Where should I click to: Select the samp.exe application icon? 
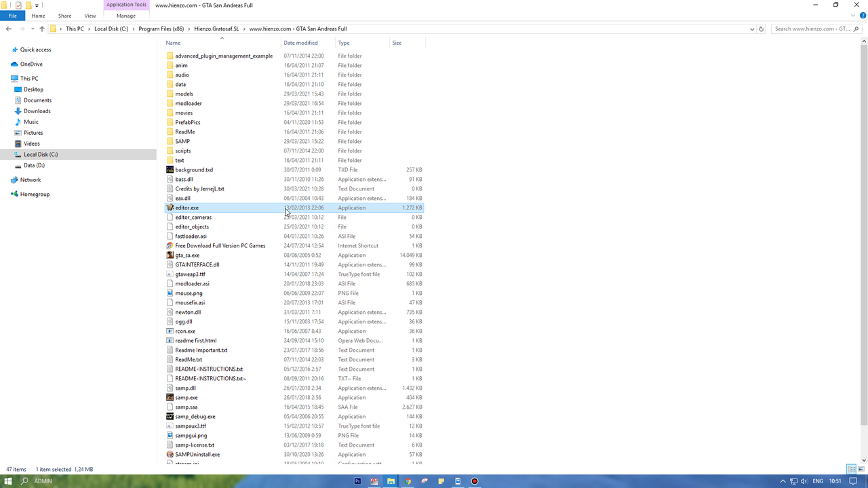[x=170, y=398]
